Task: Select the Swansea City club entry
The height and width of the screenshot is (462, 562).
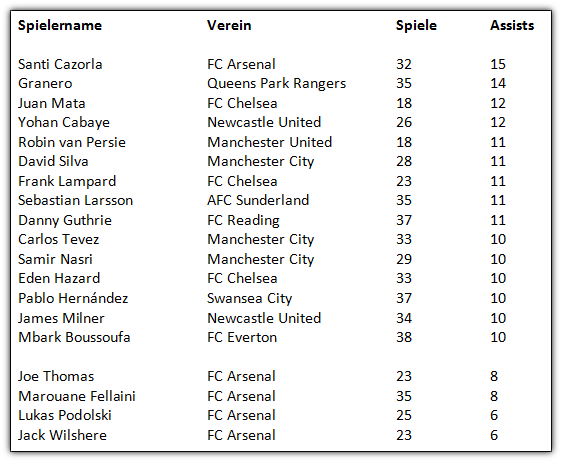Action: pyautogui.click(x=249, y=298)
